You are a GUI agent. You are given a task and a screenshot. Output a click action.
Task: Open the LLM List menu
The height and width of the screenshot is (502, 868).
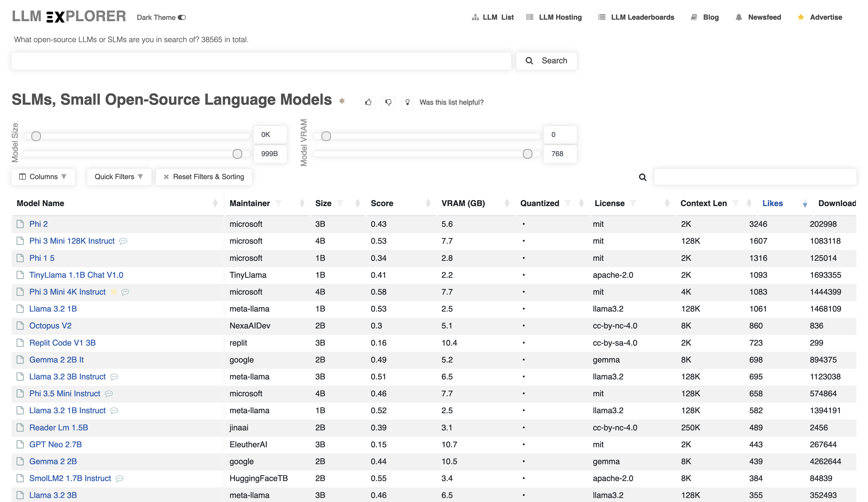[493, 17]
